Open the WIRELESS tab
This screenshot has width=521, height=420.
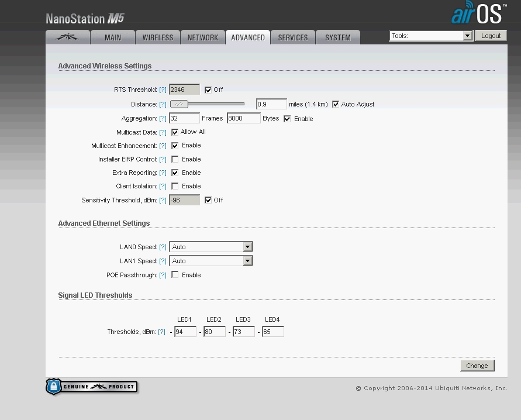158,37
